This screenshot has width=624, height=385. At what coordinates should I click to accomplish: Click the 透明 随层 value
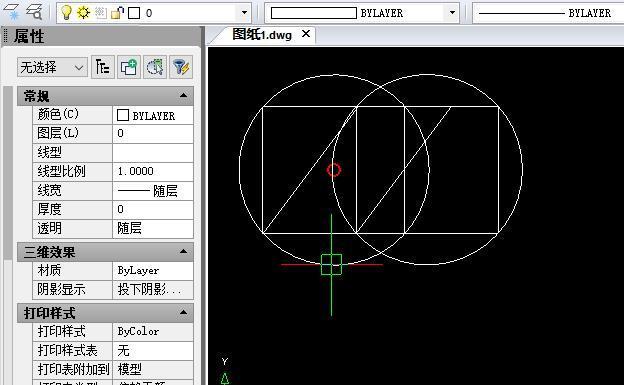coord(153,229)
